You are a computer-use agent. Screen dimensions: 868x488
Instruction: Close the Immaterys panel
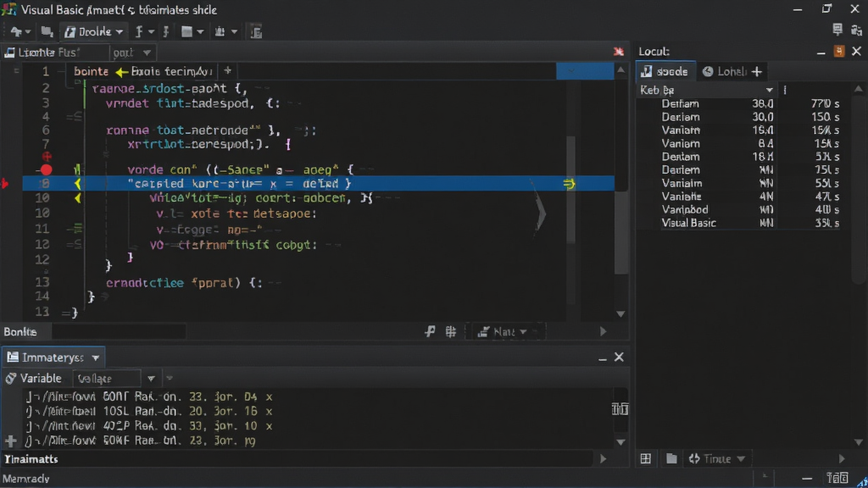point(619,358)
